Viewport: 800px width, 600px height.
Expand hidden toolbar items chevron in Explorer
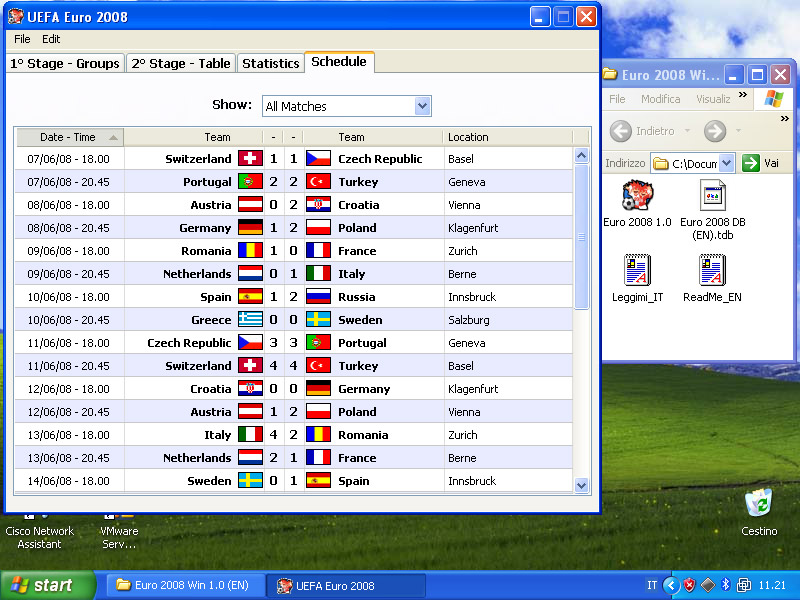(785, 118)
